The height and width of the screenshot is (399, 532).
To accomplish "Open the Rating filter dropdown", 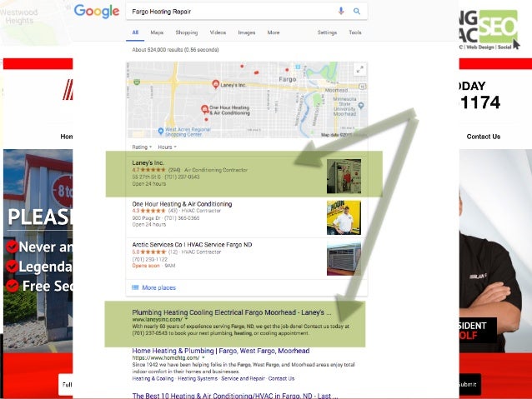I will [x=142, y=147].
